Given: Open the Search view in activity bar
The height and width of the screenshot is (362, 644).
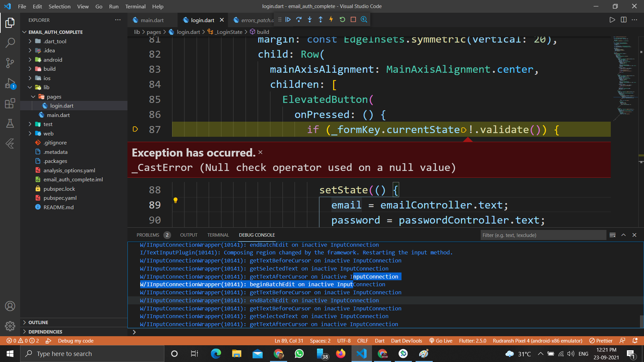Looking at the screenshot, I should coord(10,43).
